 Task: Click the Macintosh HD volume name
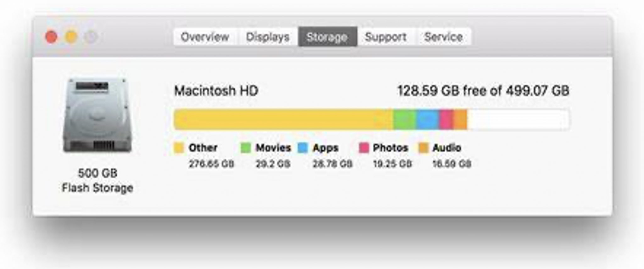(216, 91)
